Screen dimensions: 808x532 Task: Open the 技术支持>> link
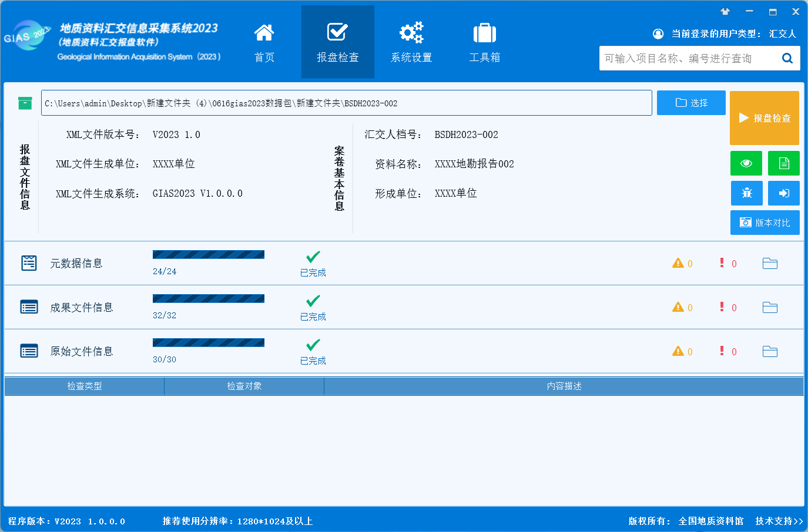pyautogui.click(x=779, y=521)
